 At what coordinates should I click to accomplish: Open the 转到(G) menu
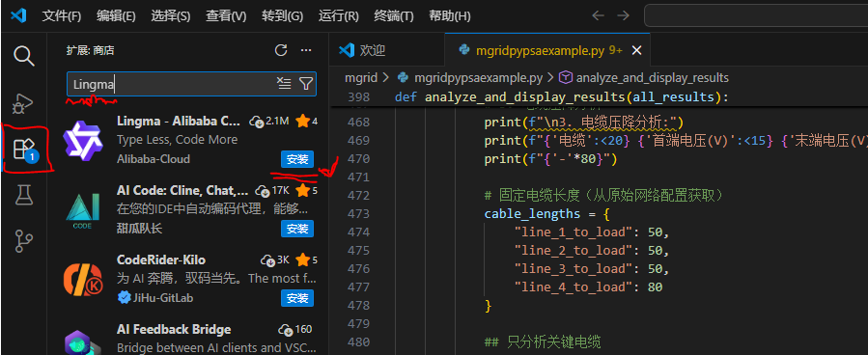click(x=282, y=16)
